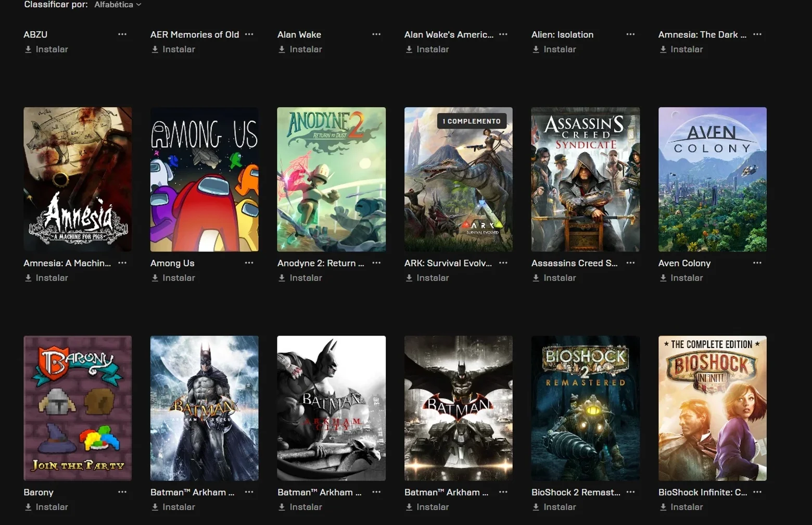Viewport: 812px width, 525px height.
Task: Click Instalar under Among Us
Action: coord(173,278)
